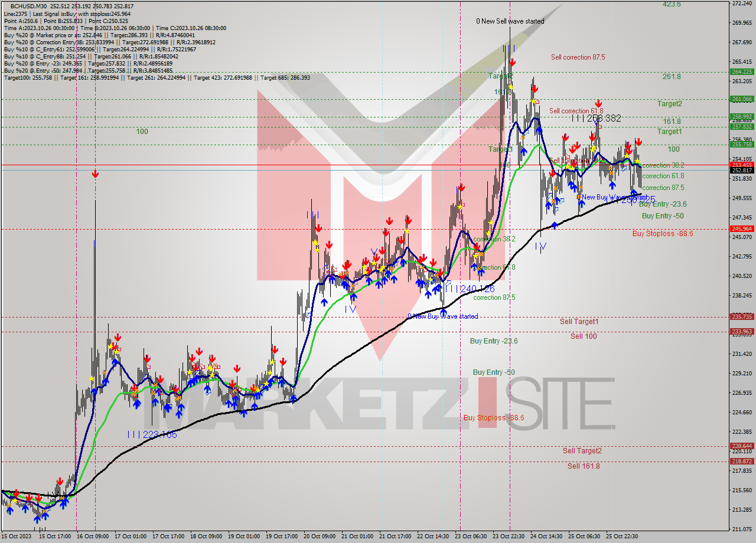756x543 pixels.
Task: Click the '23 Oct 06:30' time axis label
Action: [471, 537]
